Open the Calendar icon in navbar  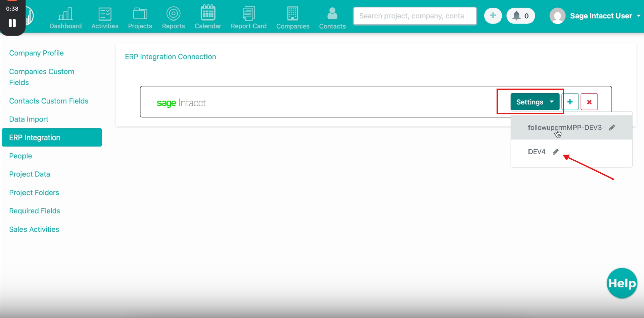coord(208,13)
